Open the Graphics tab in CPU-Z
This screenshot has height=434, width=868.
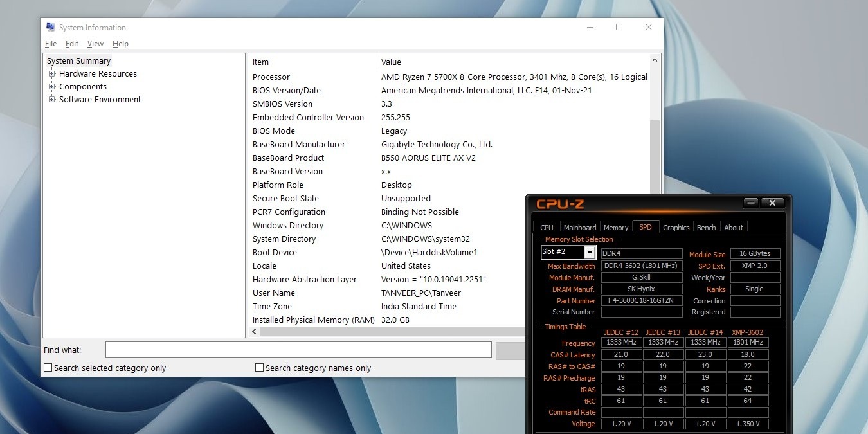point(676,227)
